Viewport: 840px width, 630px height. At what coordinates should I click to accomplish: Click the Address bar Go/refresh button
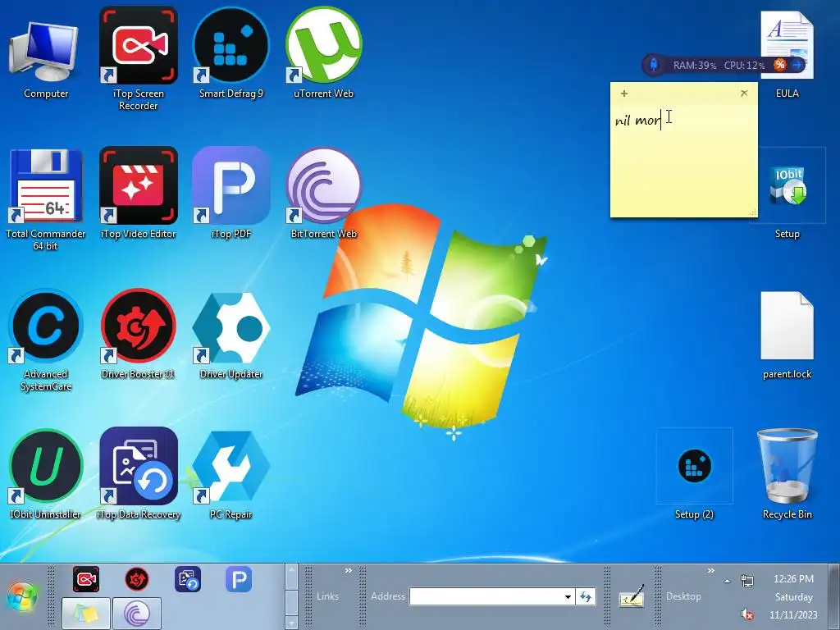tap(586, 596)
